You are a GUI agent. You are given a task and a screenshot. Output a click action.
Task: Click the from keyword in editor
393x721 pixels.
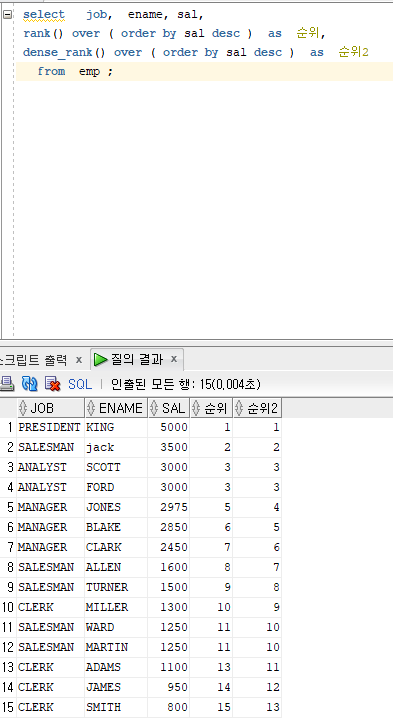(x=51, y=71)
